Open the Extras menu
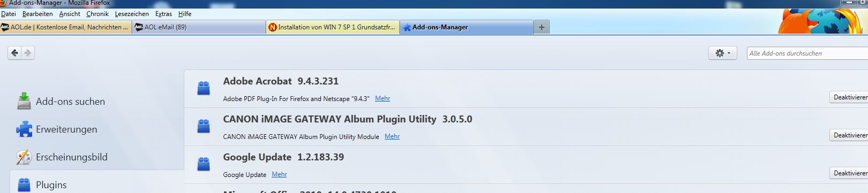Image resolution: width=868 pixels, height=193 pixels. (x=163, y=14)
